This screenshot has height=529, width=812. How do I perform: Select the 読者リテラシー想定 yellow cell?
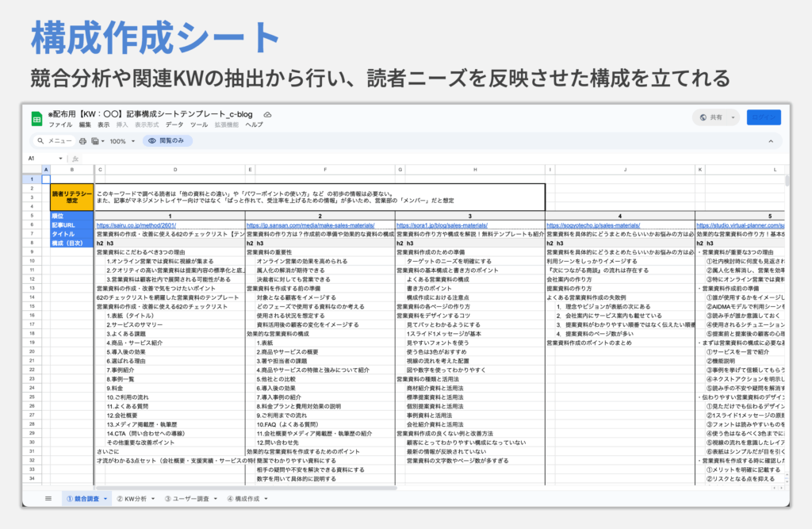pos(72,197)
